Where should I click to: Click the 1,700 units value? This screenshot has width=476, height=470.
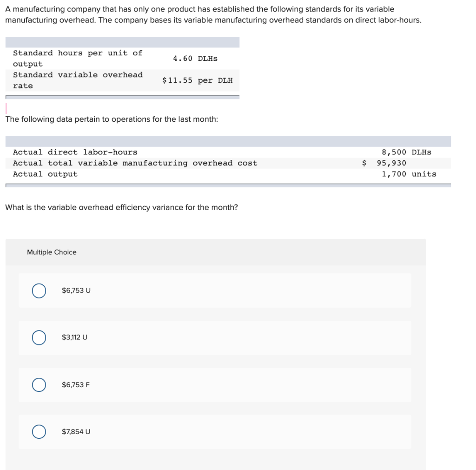(x=409, y=174)
